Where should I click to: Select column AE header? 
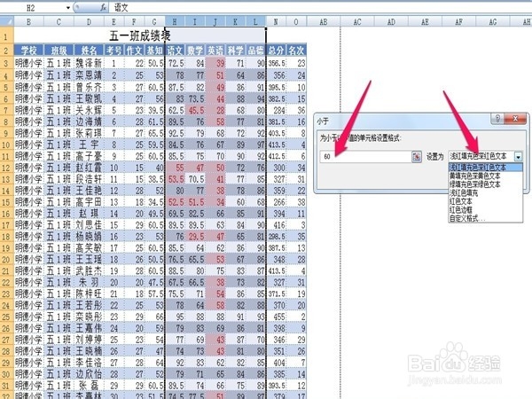coord(425,21)
